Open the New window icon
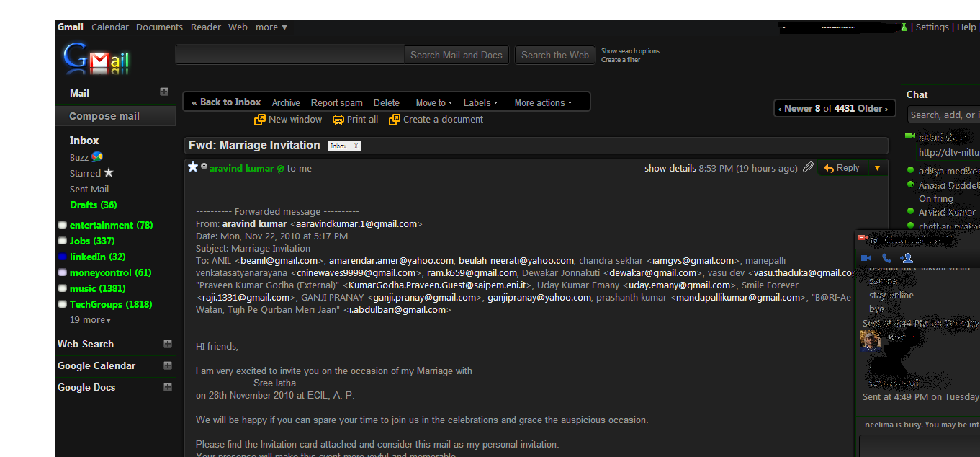Viewport: 980px width, 457px height. coord(260,120)
